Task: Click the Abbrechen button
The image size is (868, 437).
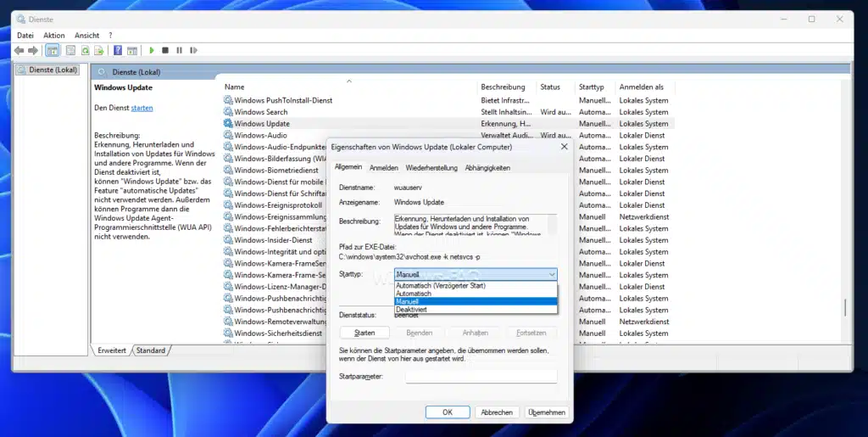Action: (497, 412)
